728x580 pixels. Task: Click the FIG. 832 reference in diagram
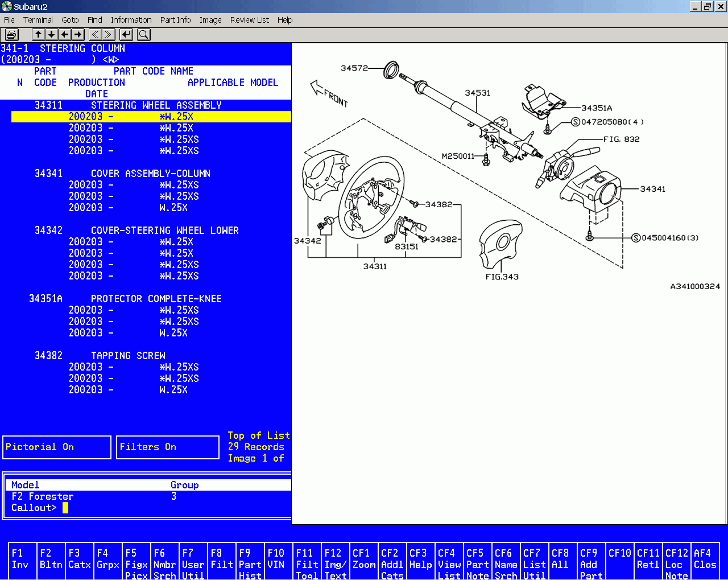click(x=622, y=139)
